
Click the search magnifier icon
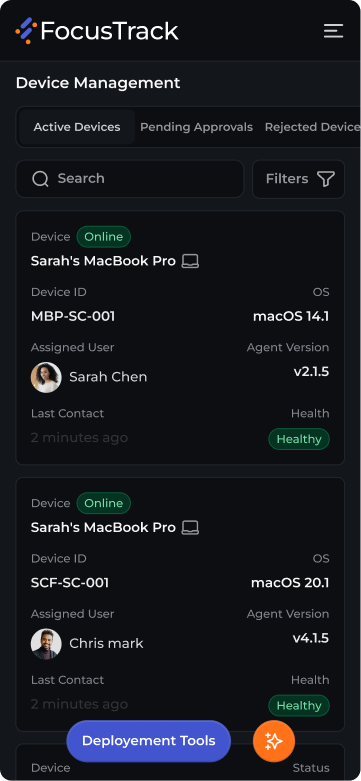40,179
